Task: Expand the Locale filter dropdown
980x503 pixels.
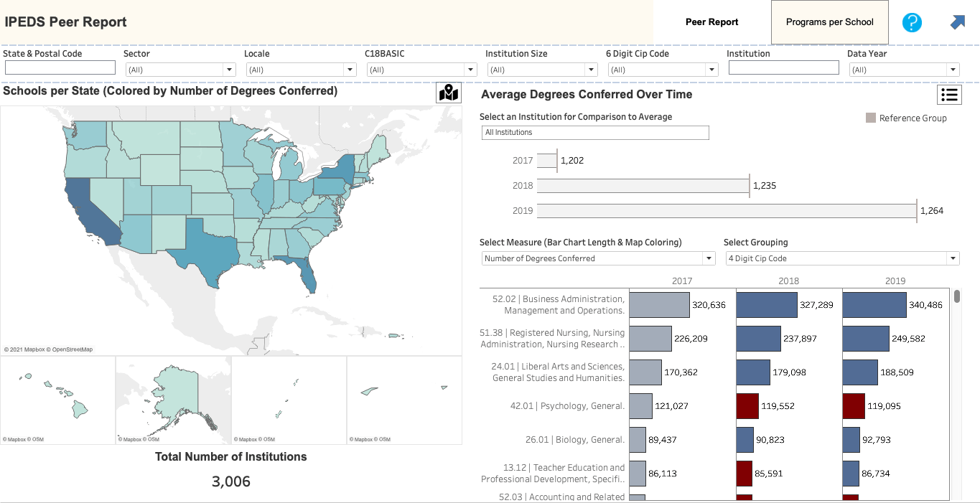Action: pyautogui.click(x=300, y=70)
